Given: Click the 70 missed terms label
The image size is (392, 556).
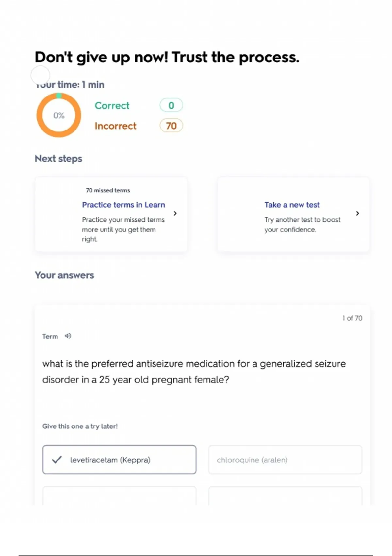Looking at the screenshot, I should [x=108, y=190].
